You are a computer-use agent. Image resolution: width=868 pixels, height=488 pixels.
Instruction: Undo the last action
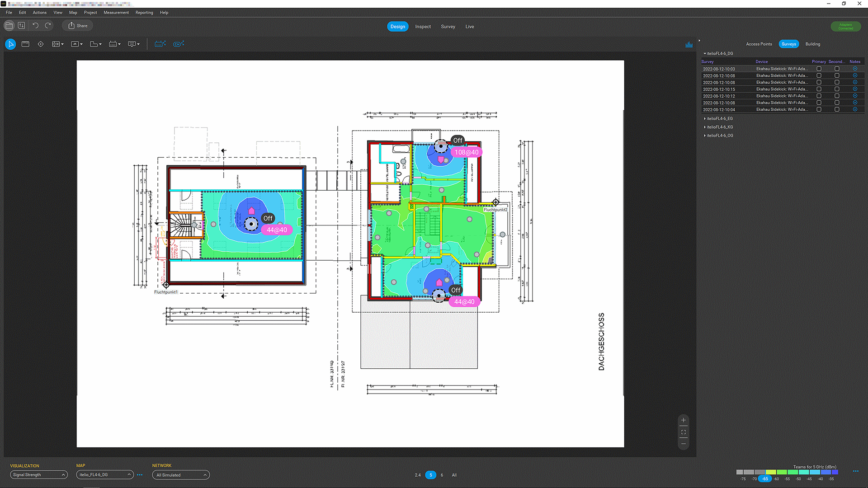pyautogui.click(x=35, y=26)
